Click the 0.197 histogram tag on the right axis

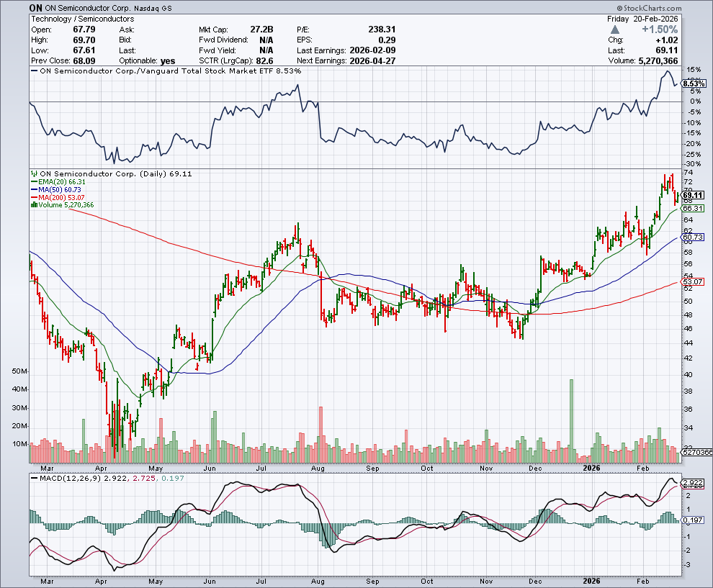tap(694, 520)
